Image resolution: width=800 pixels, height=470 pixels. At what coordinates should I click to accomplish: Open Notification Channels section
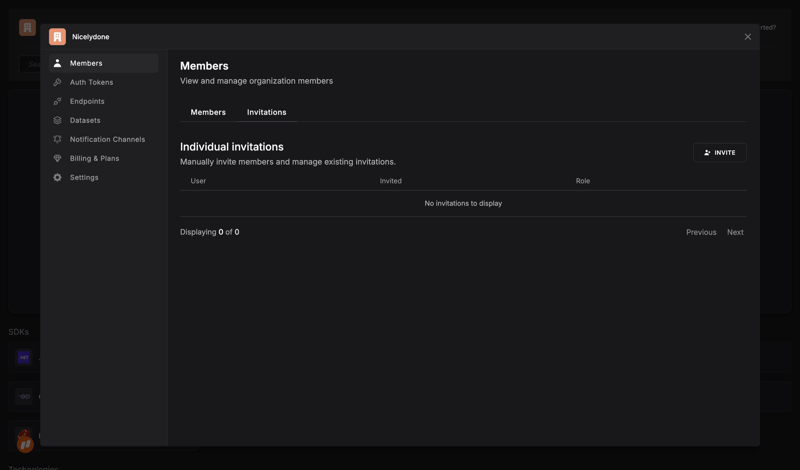point(104,139)
